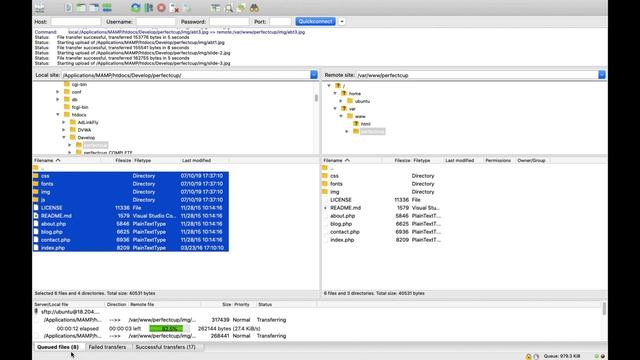Cancel current operation red icon
640x360 pixels.
[x=161, y=7]
